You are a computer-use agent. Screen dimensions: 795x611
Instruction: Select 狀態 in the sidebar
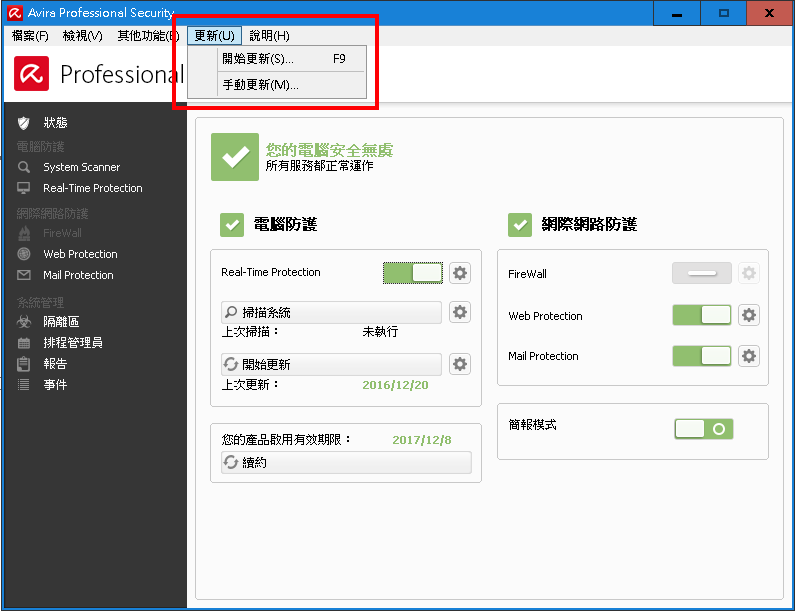click(x=55, y=123)
